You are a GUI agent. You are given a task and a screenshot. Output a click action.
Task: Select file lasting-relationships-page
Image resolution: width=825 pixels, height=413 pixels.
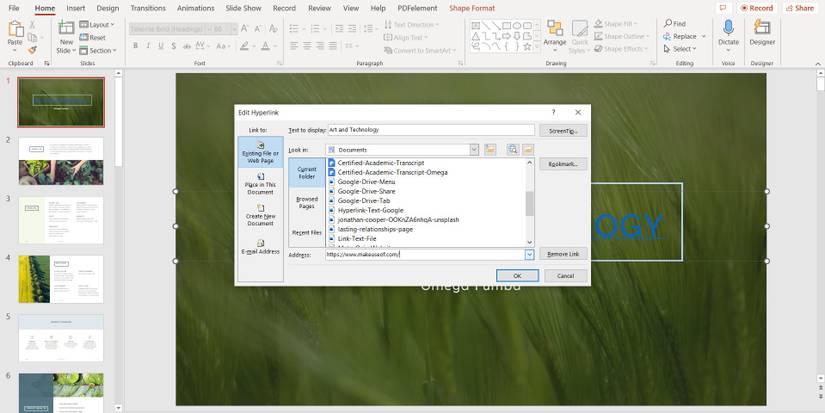coord(375,229)
